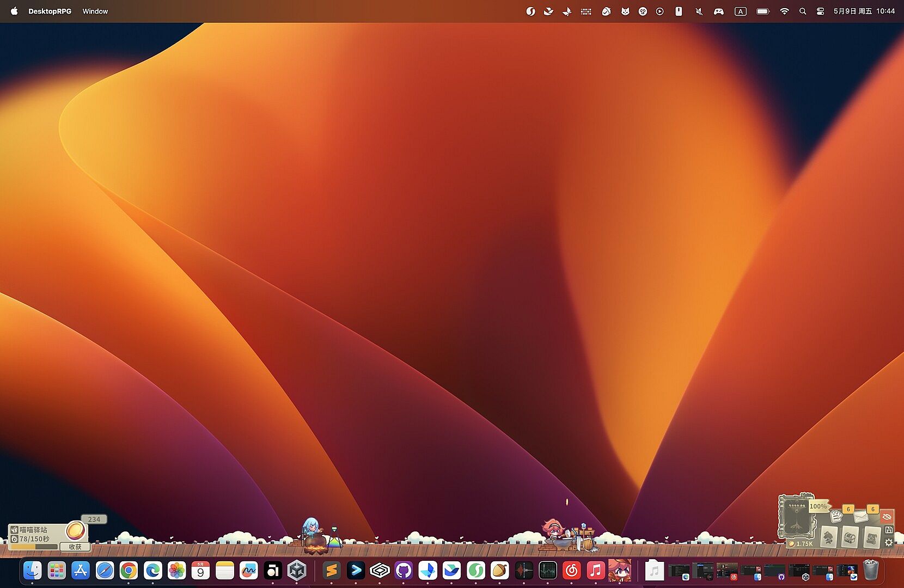
Task: Toggle the muted sound icon in menu bar
Action: pyautogui.click(x=699, y=11)
